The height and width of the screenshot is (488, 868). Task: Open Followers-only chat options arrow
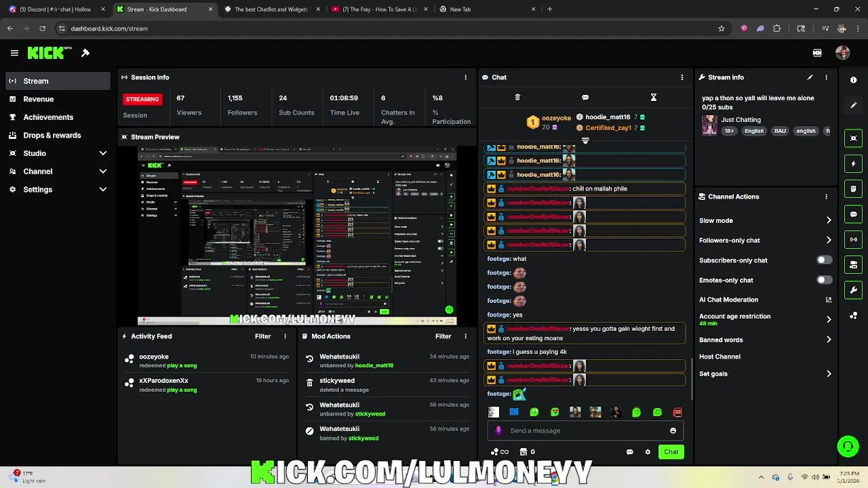[829, 240]
